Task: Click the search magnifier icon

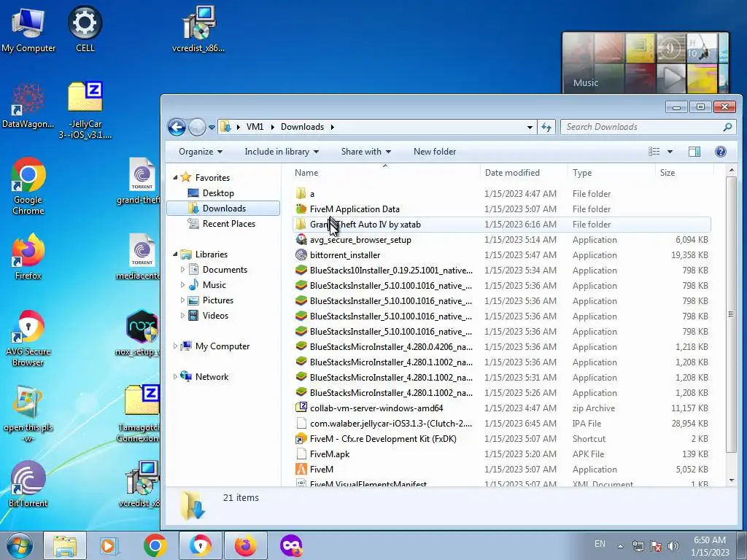Action: tap(727, 127)
